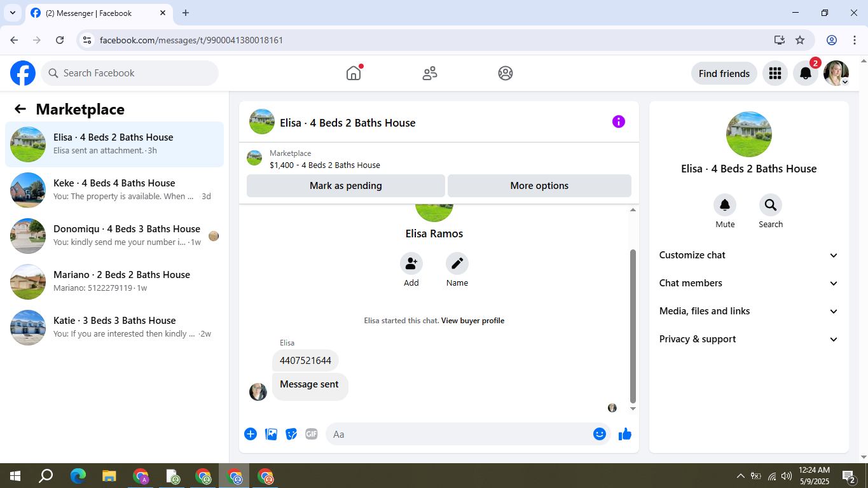Screen dimensions: 868x488
Task: Show hidden system tray icons
Action: [740, 476]
